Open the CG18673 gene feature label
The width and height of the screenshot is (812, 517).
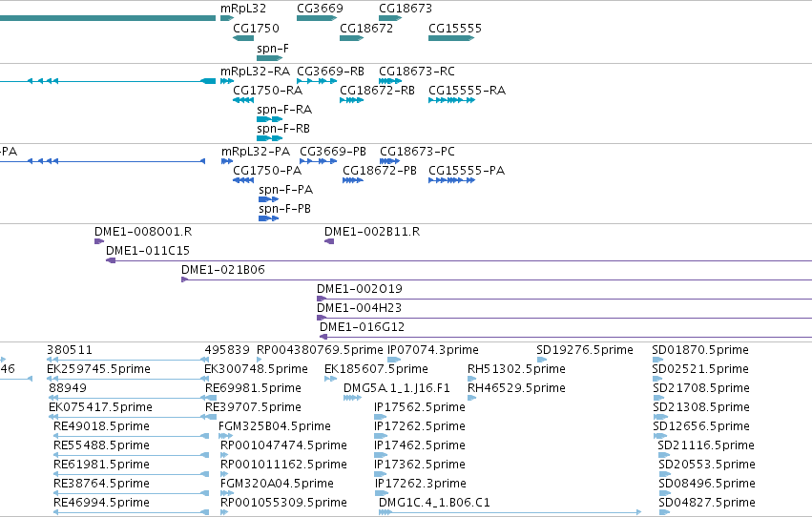(405, 9)
